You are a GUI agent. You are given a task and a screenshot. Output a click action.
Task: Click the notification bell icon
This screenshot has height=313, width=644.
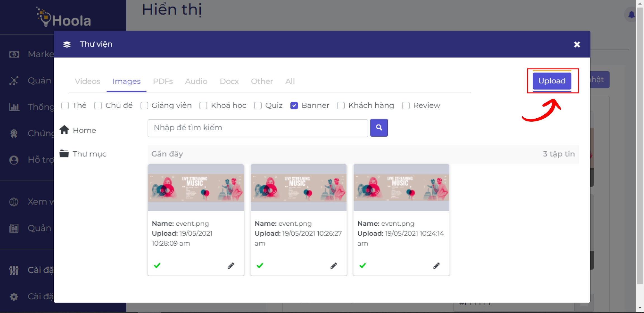coord(631,15)
